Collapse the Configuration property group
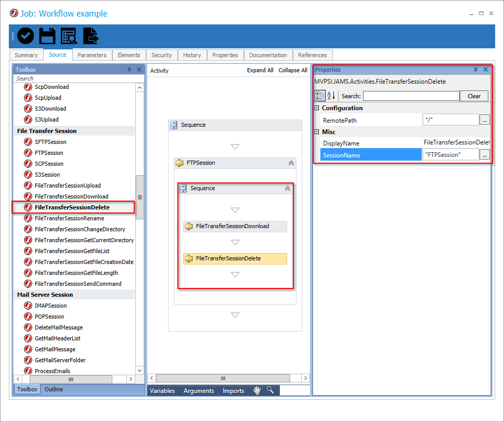 tap(317, 108)
